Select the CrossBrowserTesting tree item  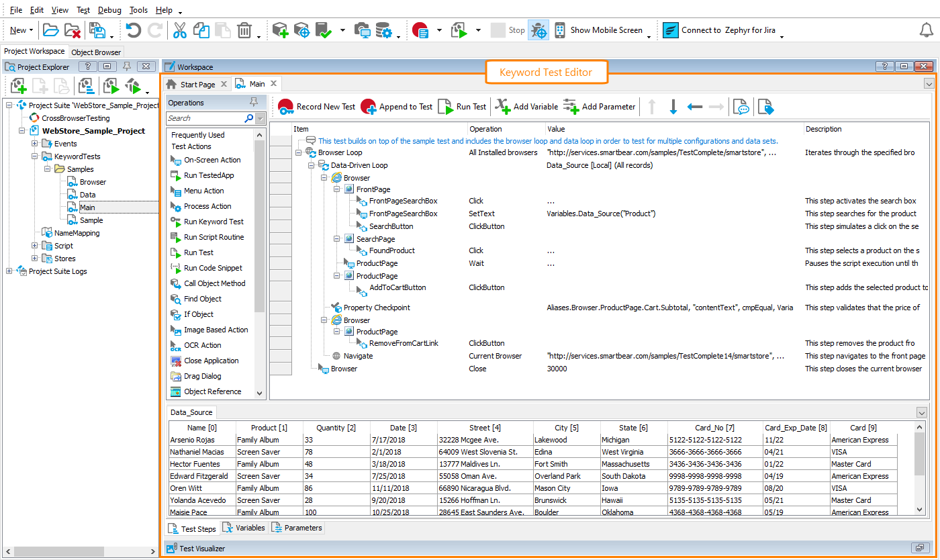click(x=75, y=118)
